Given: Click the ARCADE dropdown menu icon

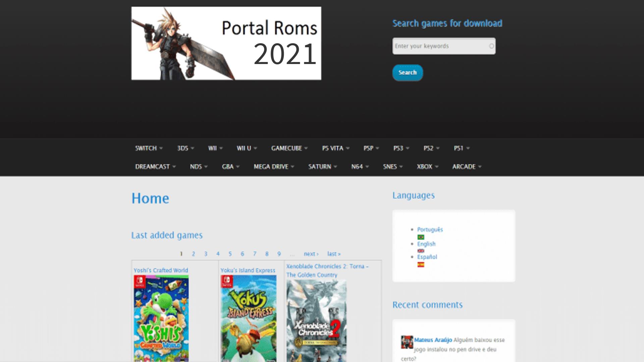Looking at the screenshot, I should [481, 167].
